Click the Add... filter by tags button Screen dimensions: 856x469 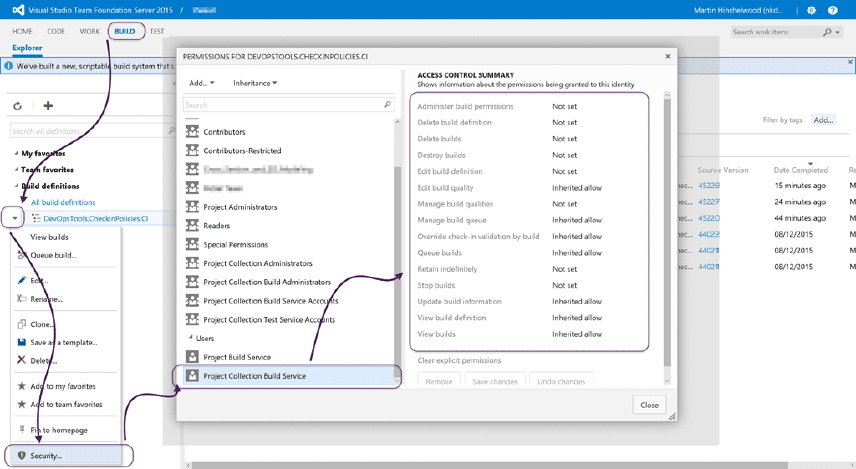tap(823, 120)
